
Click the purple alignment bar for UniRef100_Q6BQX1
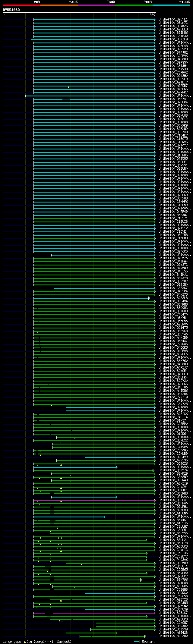pyautogui.click(x=95, y=500)
